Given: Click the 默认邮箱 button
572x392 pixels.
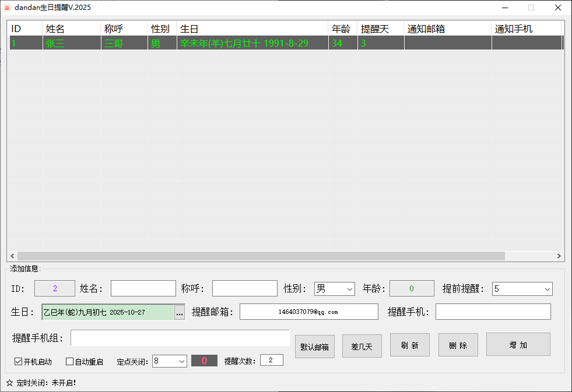Looking at the screenshot, I should click(x=314, y=347).
